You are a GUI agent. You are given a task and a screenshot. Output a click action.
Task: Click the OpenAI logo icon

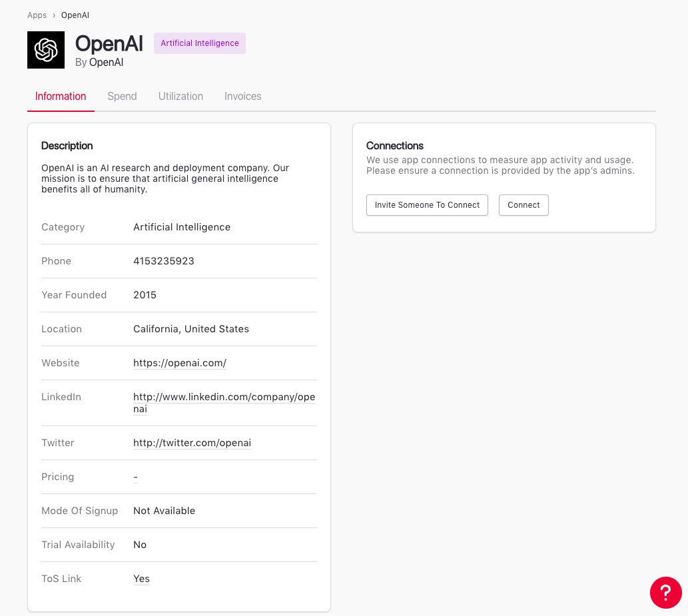coord(46,49)
